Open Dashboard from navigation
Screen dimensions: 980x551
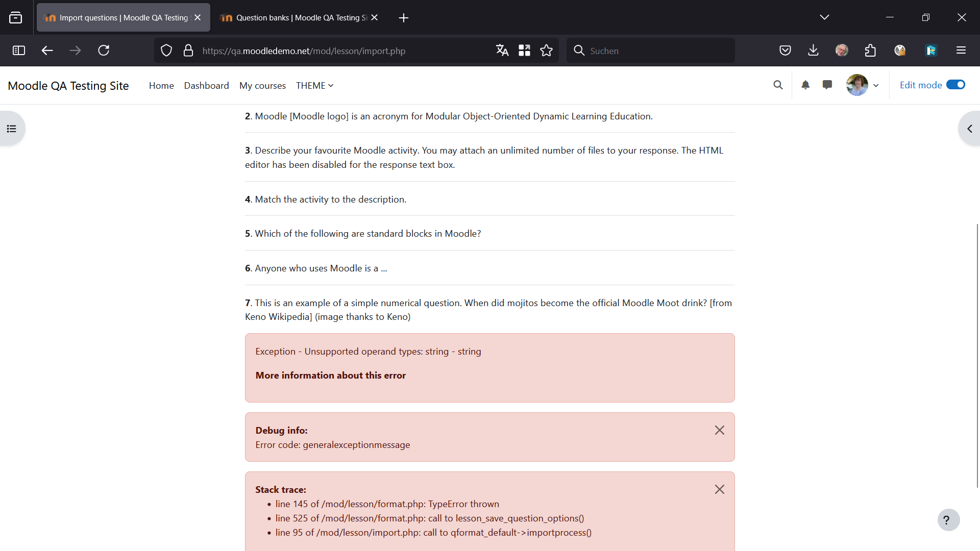click(206, 86)
